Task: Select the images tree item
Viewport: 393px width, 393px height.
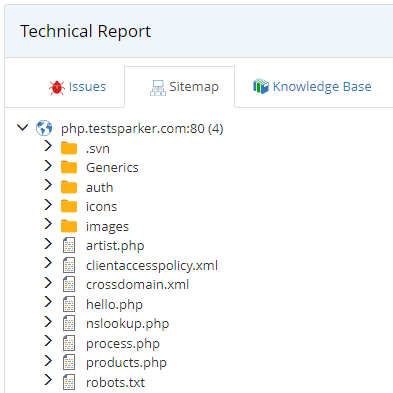Action: point(107,227)
